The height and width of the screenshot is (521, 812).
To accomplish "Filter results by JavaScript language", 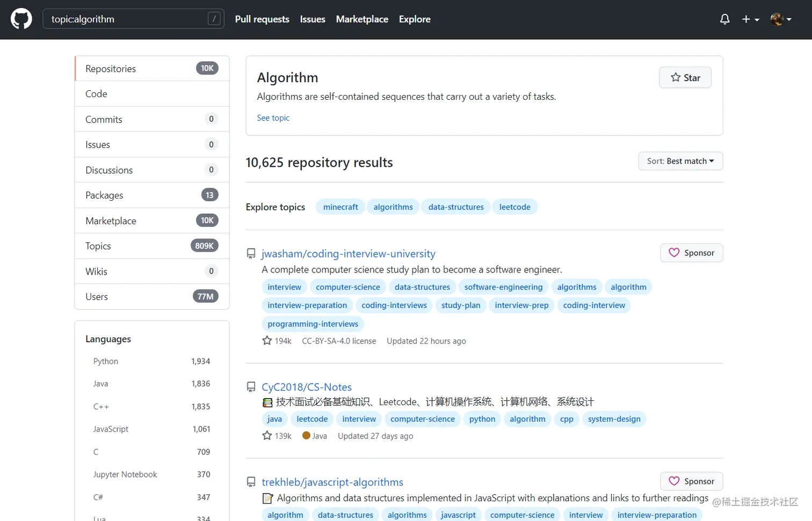I will click(x=152, y=429).
